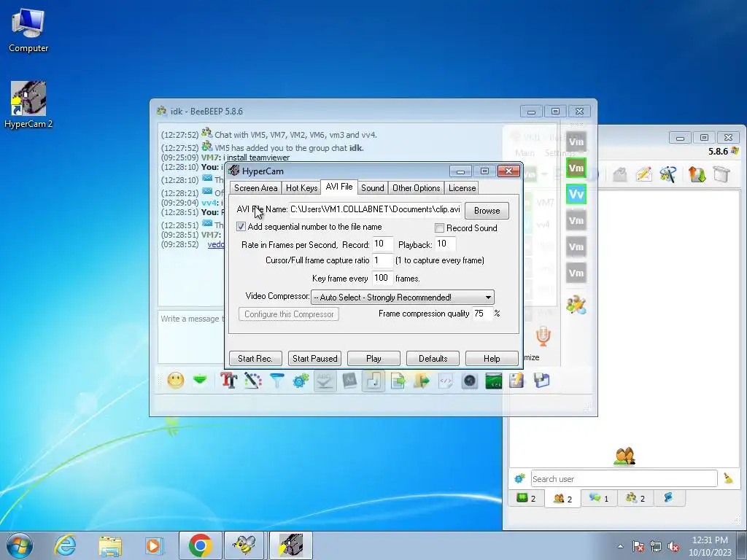Click the Start Paused button
The height and width of the screenshot is (560, 747).
[315, 358]
